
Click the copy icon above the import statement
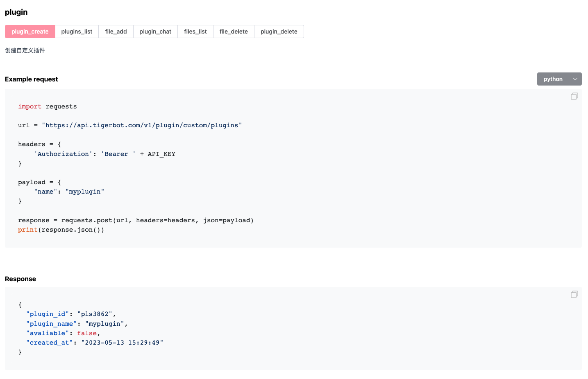point(574,96)
